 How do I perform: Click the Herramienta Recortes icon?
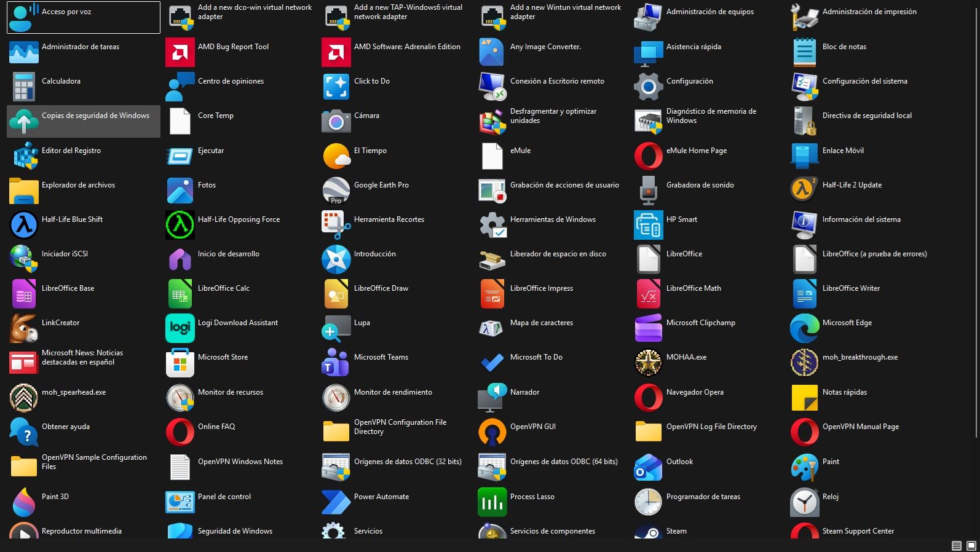pos(336,225)
